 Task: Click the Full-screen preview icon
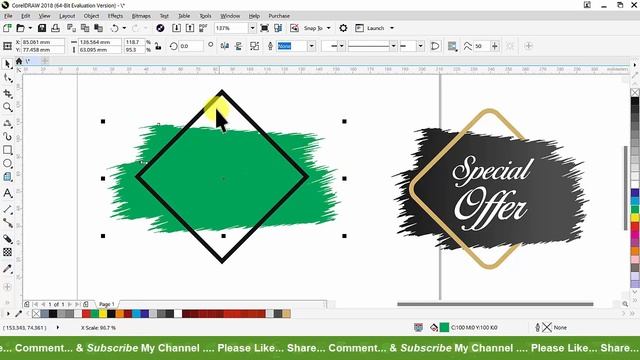click(264, 28)
